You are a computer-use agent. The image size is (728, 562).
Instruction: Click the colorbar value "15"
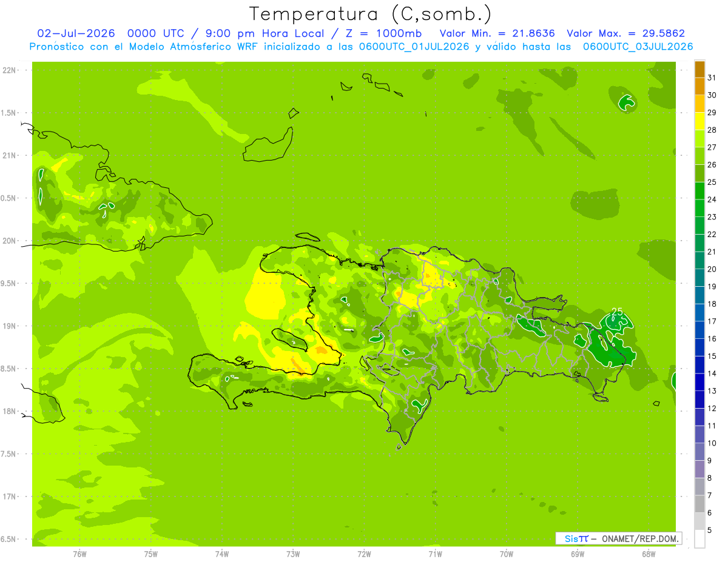tap(712, 356)
